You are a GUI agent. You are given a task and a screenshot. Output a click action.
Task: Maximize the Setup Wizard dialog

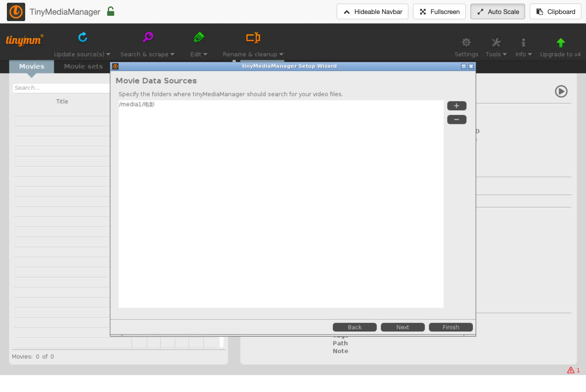point(464,66)
